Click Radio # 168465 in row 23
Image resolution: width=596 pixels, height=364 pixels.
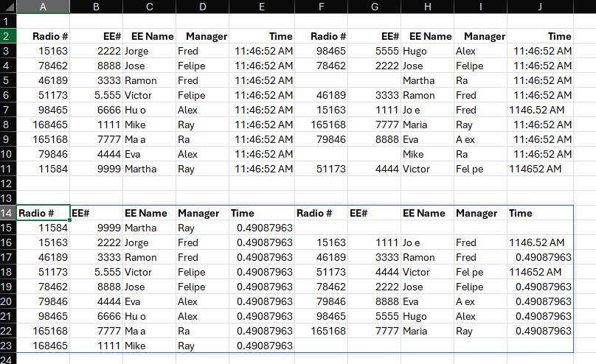coord(44,346)
